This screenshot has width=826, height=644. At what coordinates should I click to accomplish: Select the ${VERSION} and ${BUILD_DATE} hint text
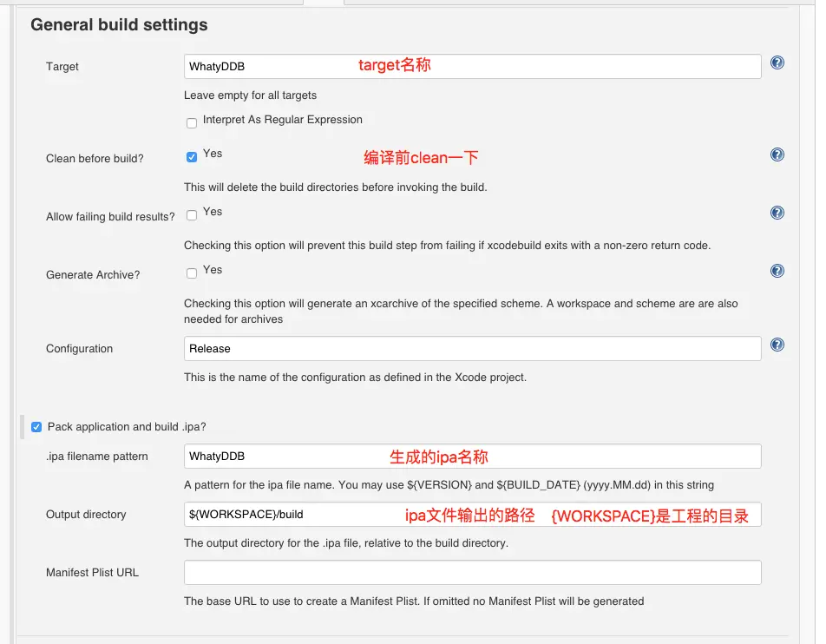449,485
